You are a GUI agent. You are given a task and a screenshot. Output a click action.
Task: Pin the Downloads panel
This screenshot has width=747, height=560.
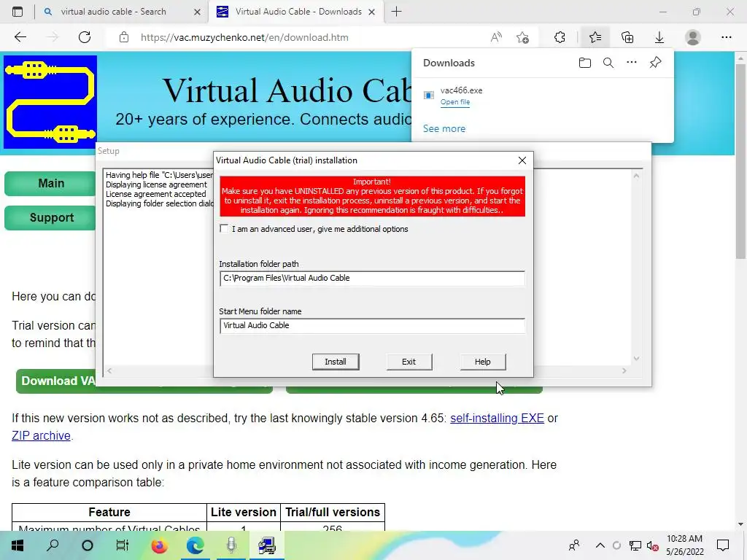655,63
